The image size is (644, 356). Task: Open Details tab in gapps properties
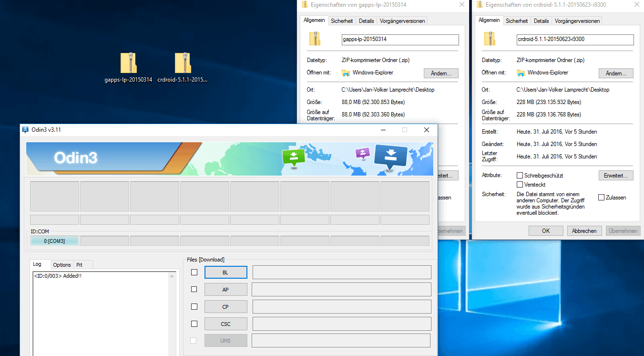367,21
